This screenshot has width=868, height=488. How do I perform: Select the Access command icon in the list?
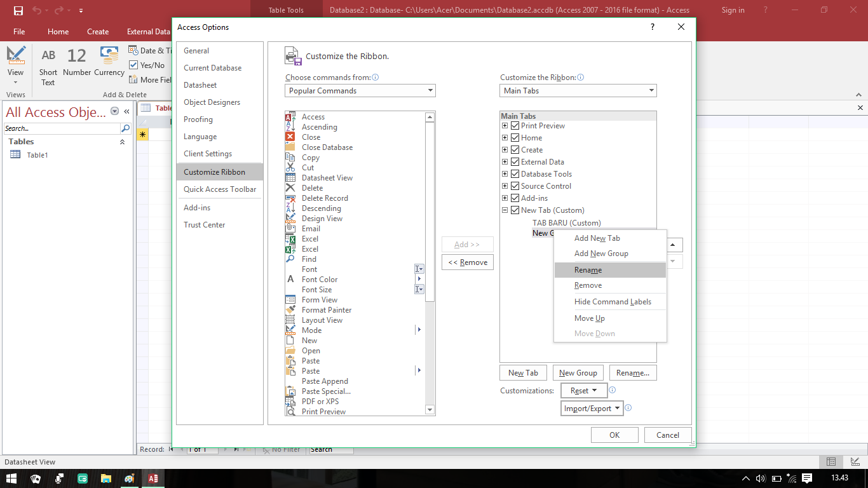(290, 117)
